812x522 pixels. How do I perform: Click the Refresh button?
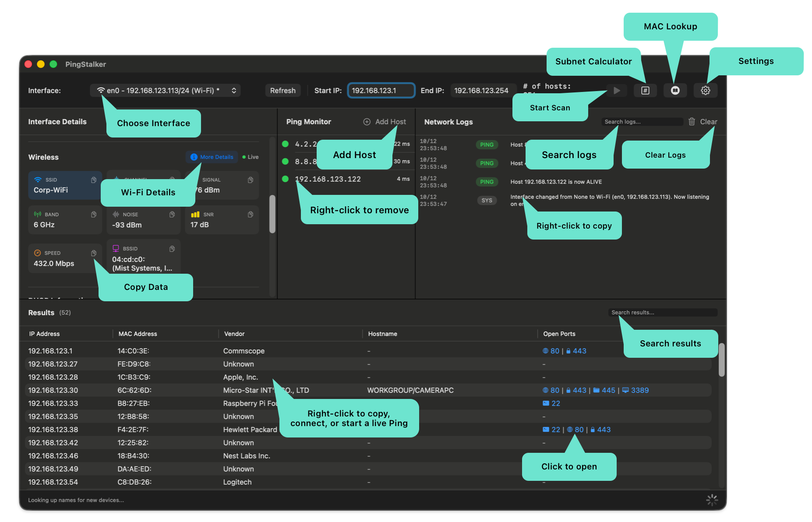tap(282, 91)
